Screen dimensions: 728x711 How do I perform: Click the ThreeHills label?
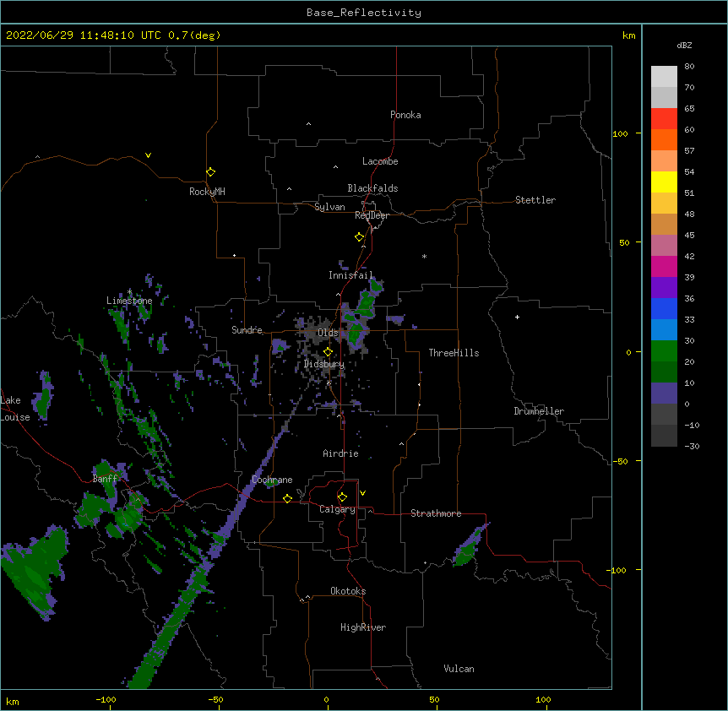tap(454, 353)
